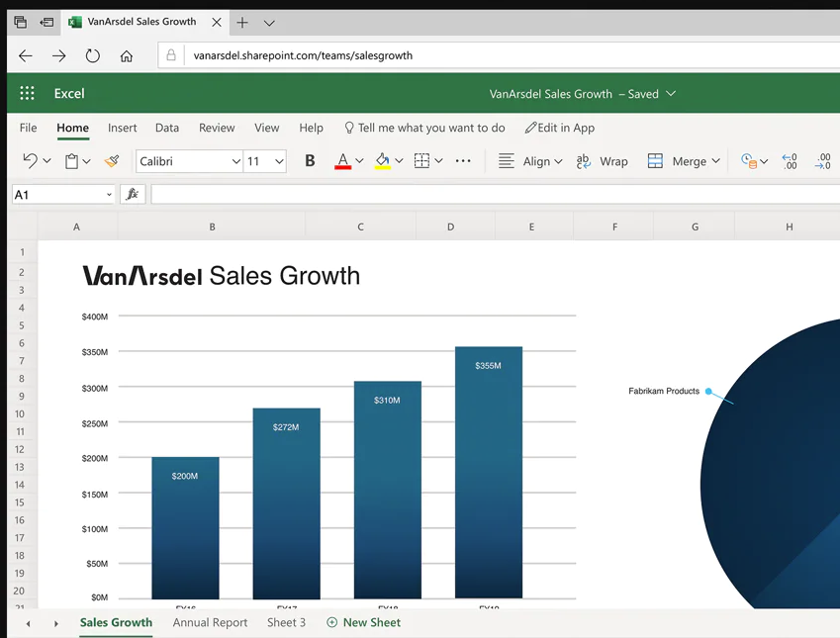Click the Excel app name link
840x638 pixels.
tap(69, 93)
